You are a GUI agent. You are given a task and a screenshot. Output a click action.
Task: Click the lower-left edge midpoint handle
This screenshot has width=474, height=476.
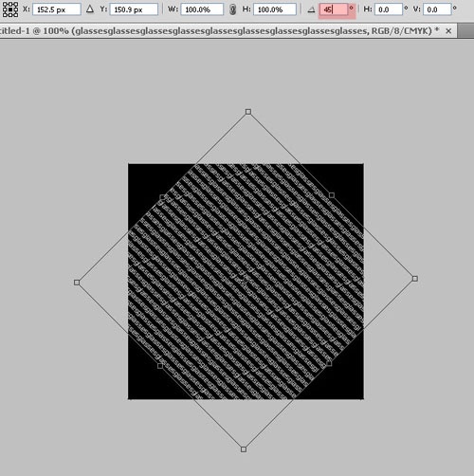(160, 366)
